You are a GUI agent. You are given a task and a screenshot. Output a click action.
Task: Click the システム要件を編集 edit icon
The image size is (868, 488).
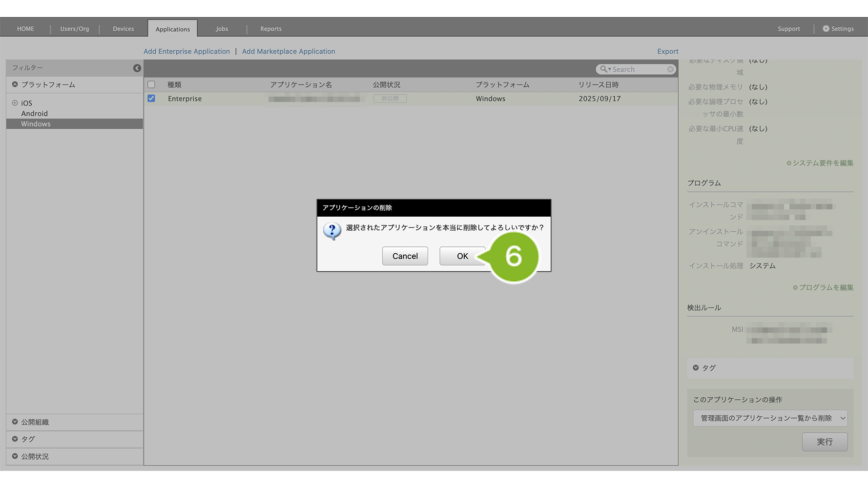tap(789, 163)
